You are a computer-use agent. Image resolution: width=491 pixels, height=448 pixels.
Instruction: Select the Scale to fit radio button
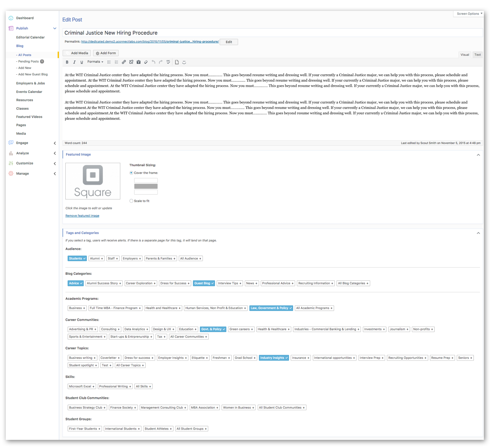click(x=131, y=201)
